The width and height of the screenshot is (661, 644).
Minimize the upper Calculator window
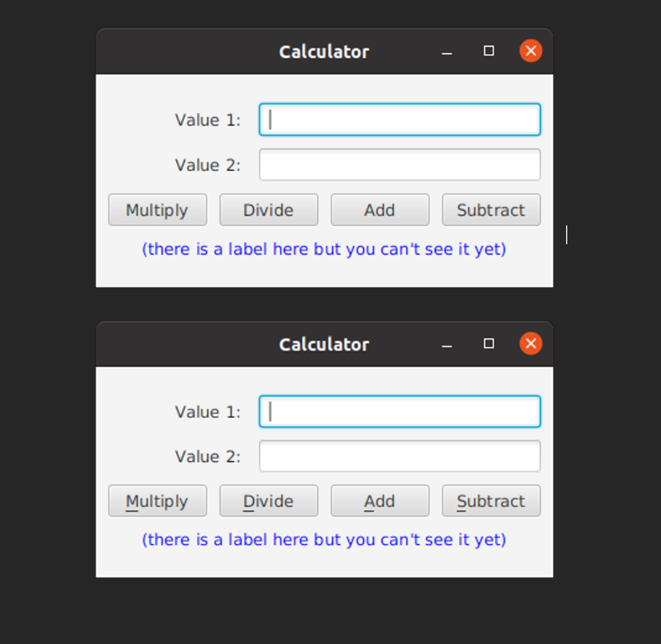pos(447,52)
